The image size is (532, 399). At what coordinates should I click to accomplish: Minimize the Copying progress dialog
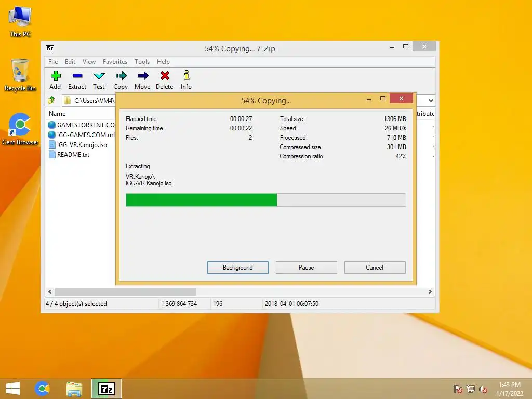pyautogui.click(x=369, y=99)
